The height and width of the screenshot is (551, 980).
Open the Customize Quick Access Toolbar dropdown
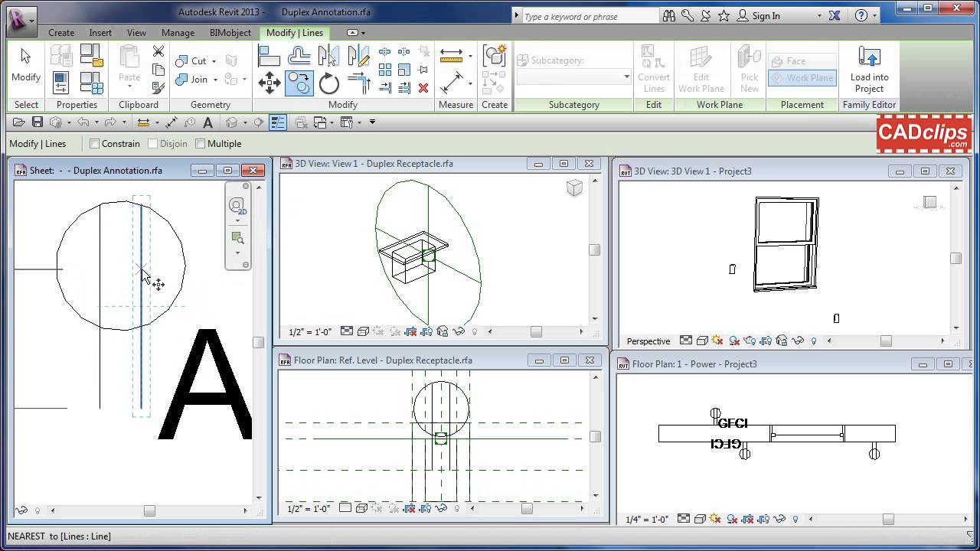[372, 122]
